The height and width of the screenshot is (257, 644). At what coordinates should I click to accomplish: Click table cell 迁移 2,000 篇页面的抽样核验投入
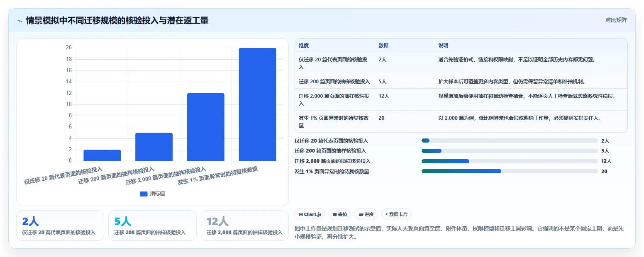334,99
